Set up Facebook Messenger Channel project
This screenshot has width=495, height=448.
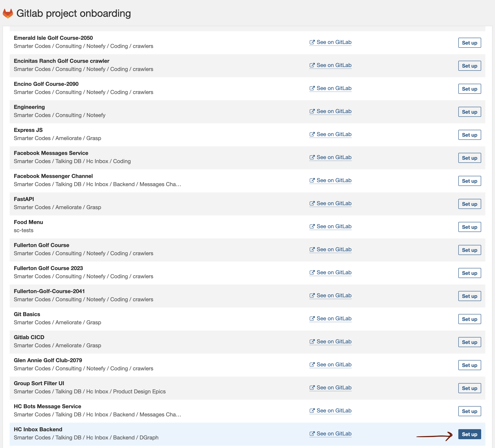pyautogui.click(x=469, y=181)
